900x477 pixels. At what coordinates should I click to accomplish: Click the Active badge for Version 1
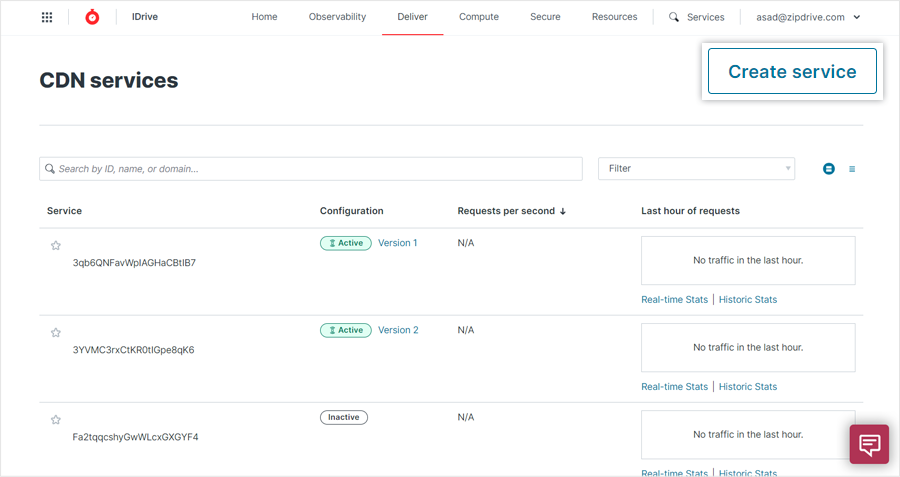coord(346,243)
